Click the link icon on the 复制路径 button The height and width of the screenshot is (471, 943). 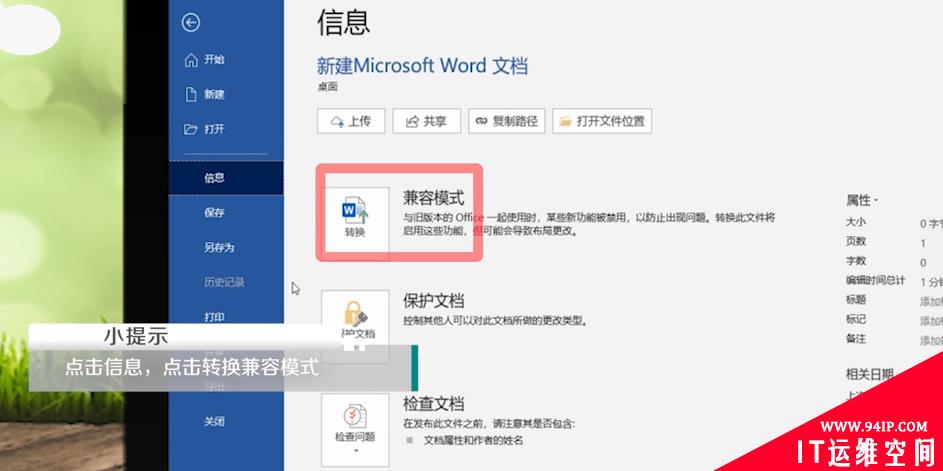(x=481, y=122)
